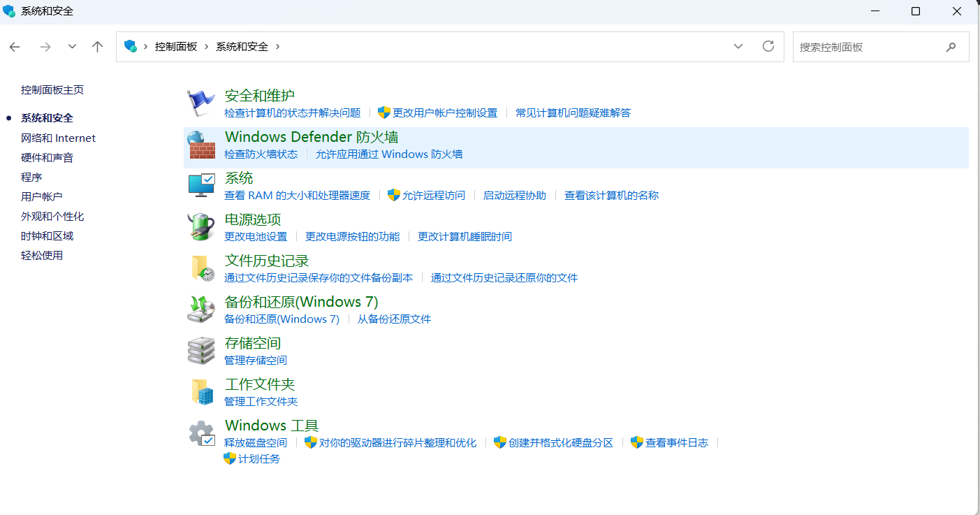Open the 安全和维护 flag icon
The height and width of the screenshot is (515, 980).
(201, 104)
